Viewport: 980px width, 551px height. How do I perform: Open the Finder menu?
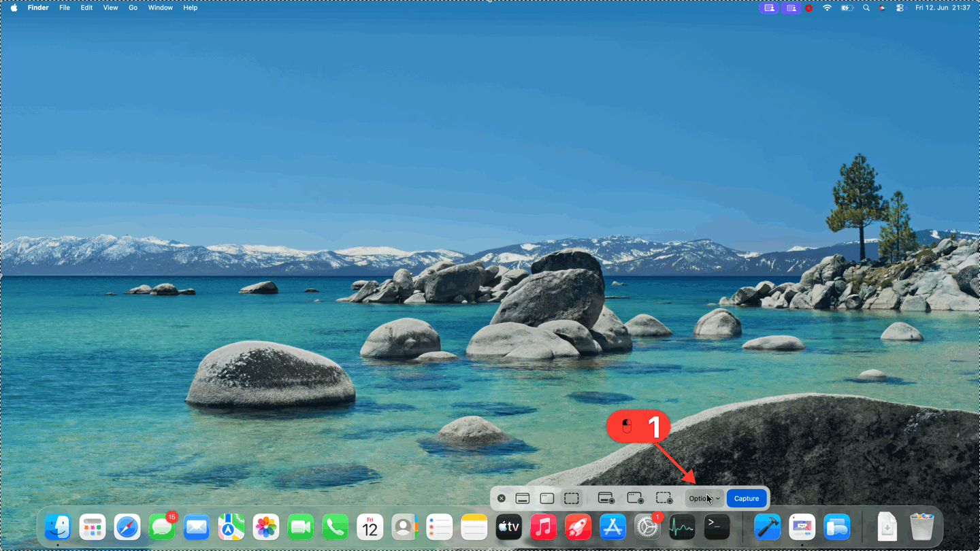[x=38, y=7]
